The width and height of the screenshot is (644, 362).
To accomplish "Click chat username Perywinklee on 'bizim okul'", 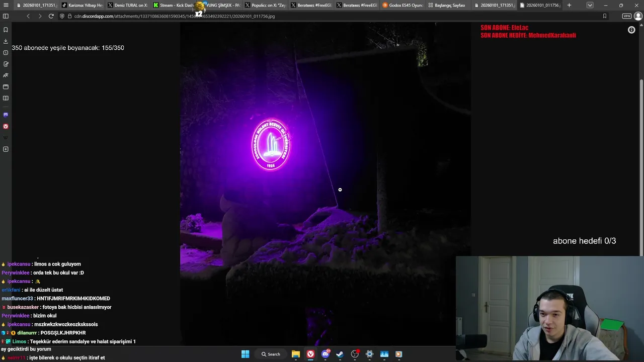I will [16, 316].
